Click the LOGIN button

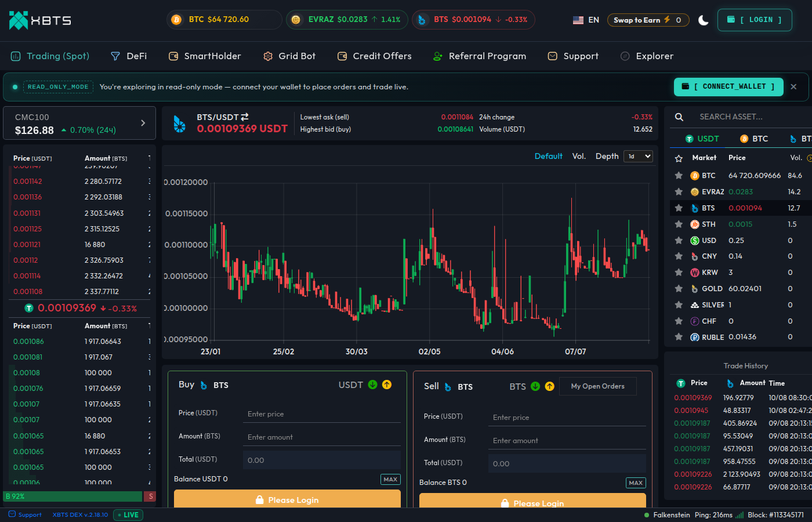pyautogui.click(x=755, y=20)
